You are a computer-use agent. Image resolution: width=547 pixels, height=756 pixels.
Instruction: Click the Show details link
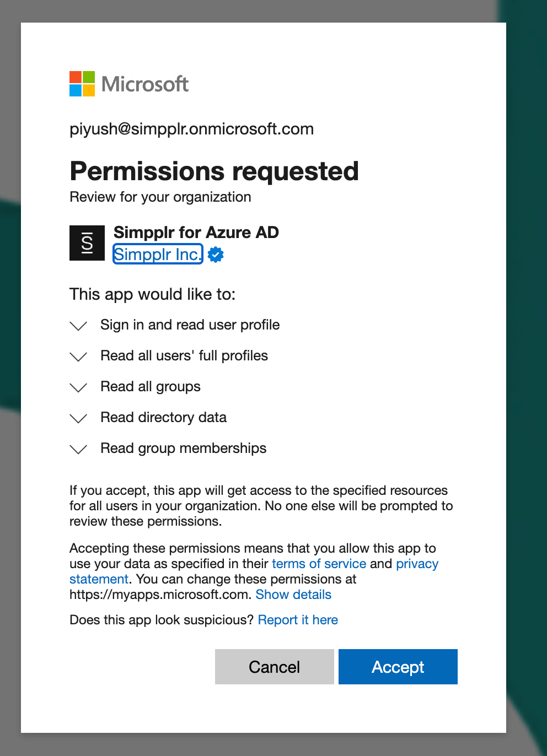[x=293, y=595]
